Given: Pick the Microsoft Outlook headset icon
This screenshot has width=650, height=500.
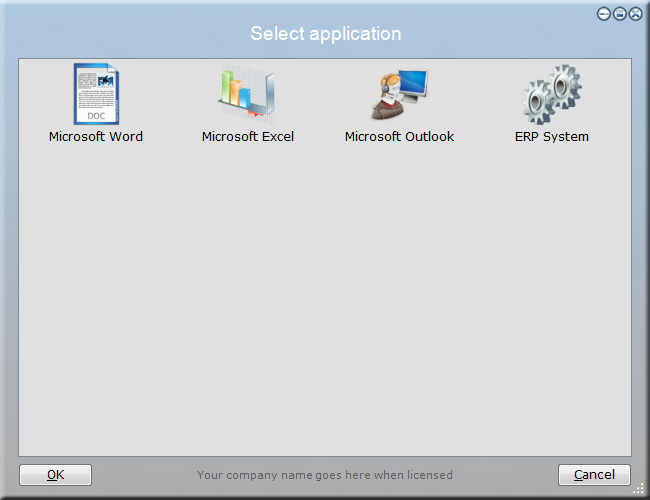Looking at the screenshot, I should (x=399, y=95).
